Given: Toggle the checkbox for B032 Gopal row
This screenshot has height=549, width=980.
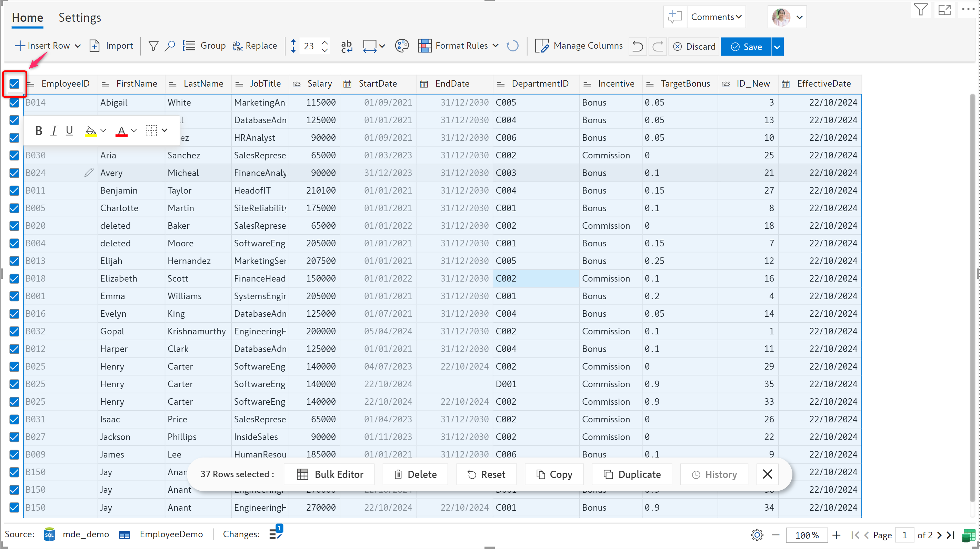Looking at the screenshot, I should [x=14, y=331].
